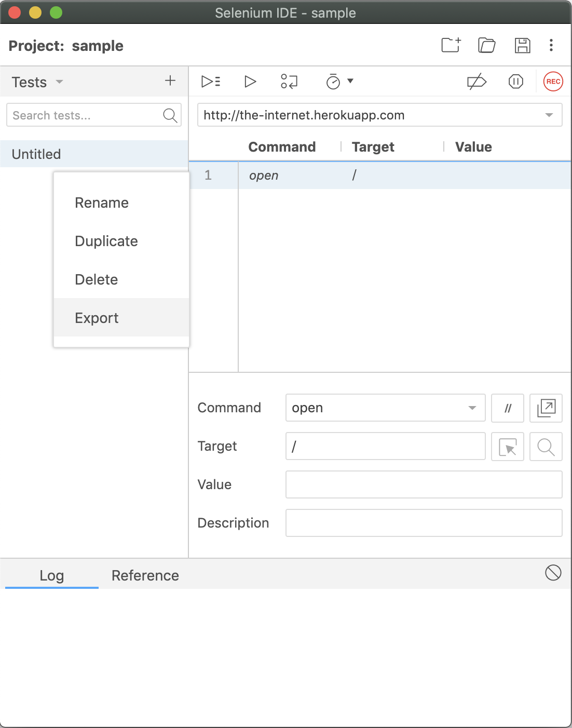The image size is (572, 728).
Task: Save the project with the disk icon
Action: 522,46
